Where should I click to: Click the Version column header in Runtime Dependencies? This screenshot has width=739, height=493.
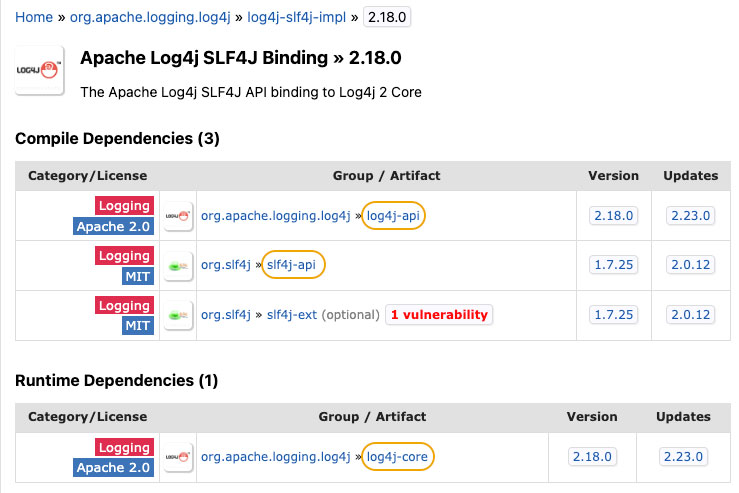[x=592, y=417]
